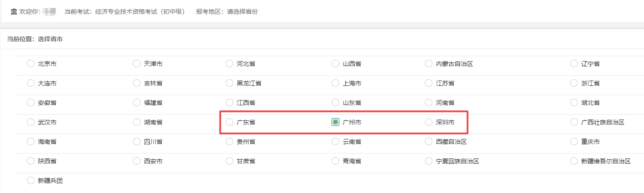Select 新疆维吾尔自治区 radio option
644x193 pixels.
tap(574, 161)
